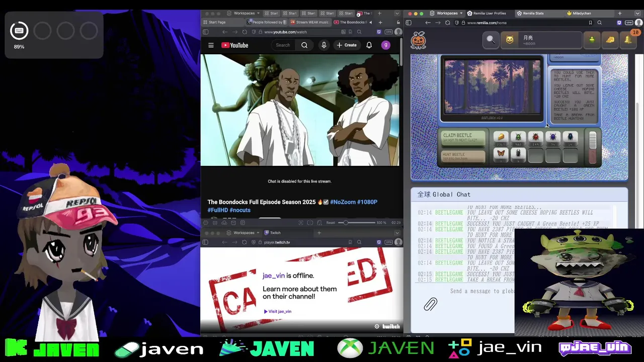Start YouTube voice search with microphone
Image resolution: width=644 pixels, height=362 pixels.
click(x=324, y=45)
